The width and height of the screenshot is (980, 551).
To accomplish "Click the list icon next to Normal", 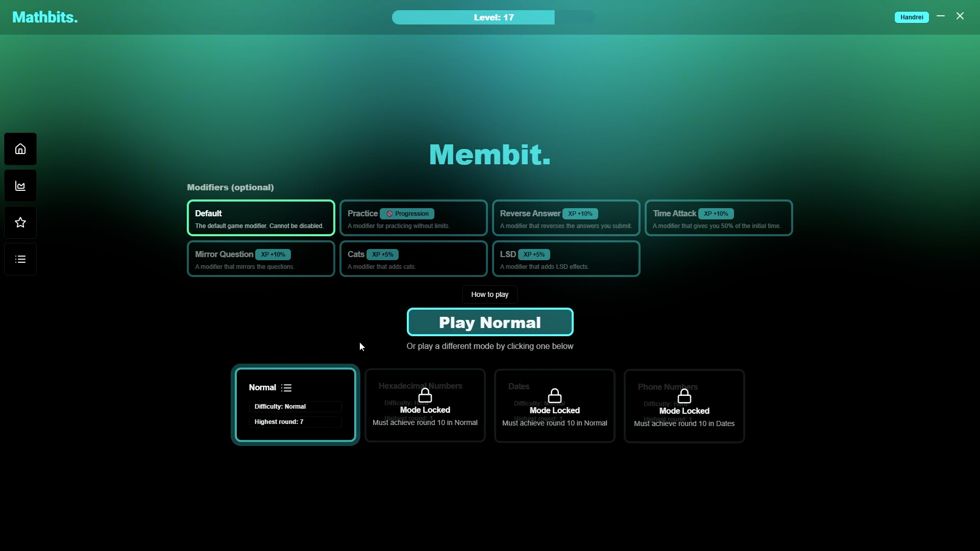I will [287, 388].
